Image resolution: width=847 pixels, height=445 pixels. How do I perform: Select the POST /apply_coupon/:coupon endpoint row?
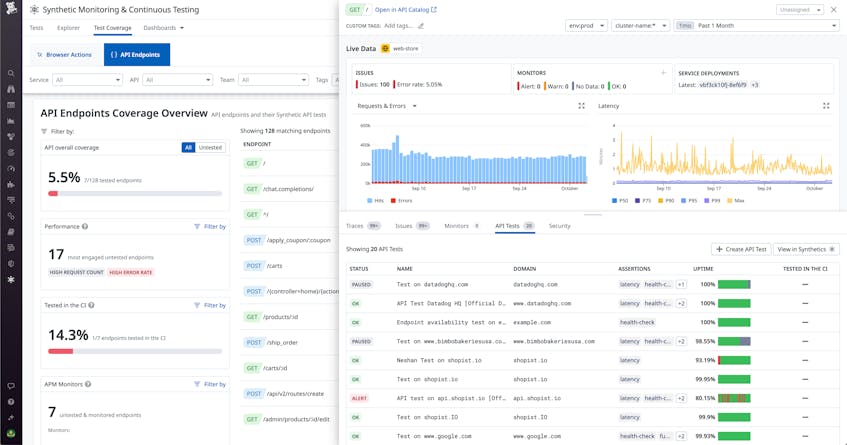tap(291, 240)
